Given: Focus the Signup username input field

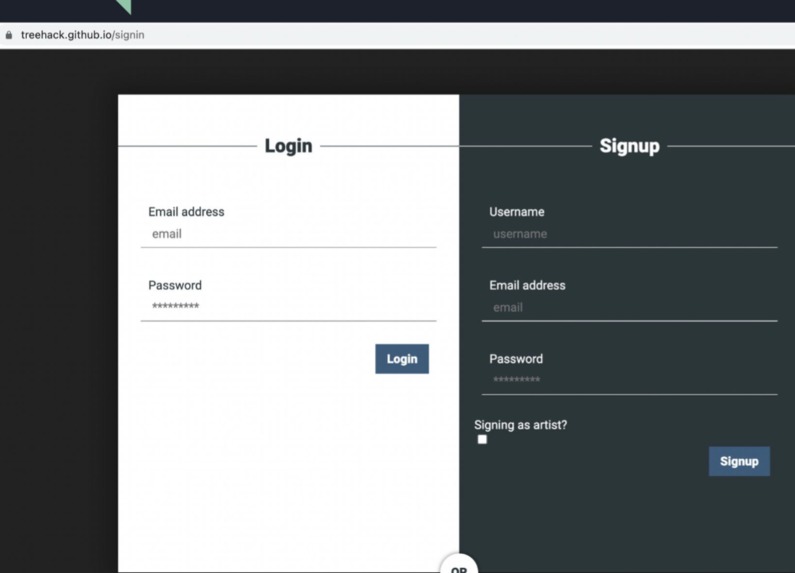Looking at the screenshot, I should pyautogui.click(x=629, y=234).
